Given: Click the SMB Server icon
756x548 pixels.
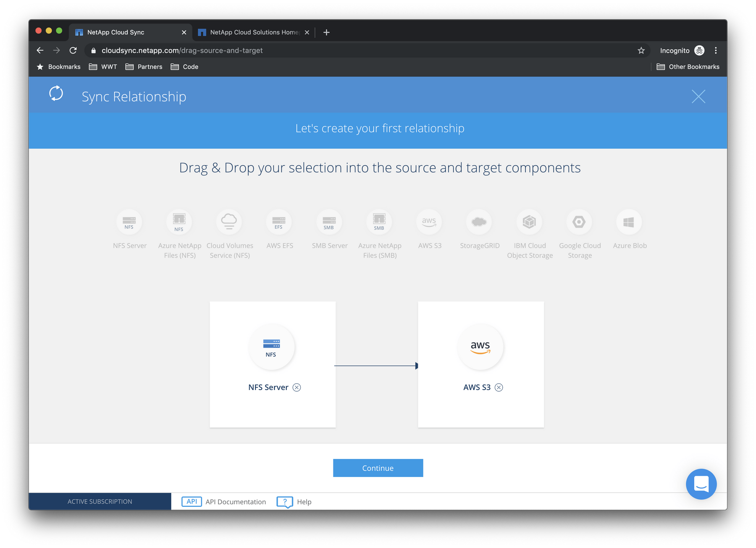Looking at the screenshot, I should (329, 221).
